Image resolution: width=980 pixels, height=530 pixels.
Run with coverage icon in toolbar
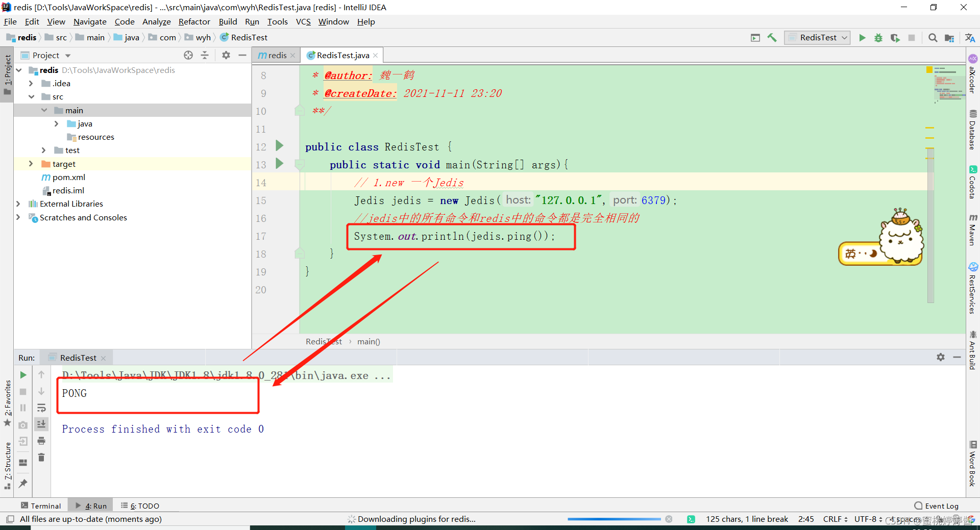coord(895,38)
